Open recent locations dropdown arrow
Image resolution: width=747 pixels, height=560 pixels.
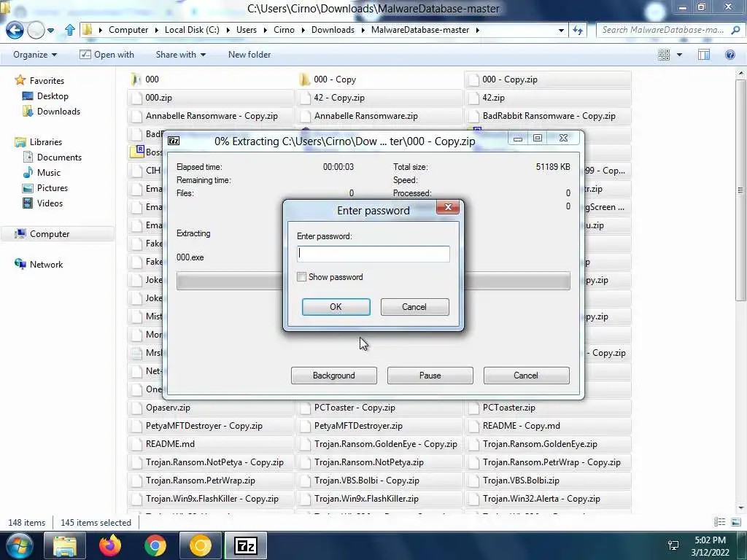click(50, 31)
